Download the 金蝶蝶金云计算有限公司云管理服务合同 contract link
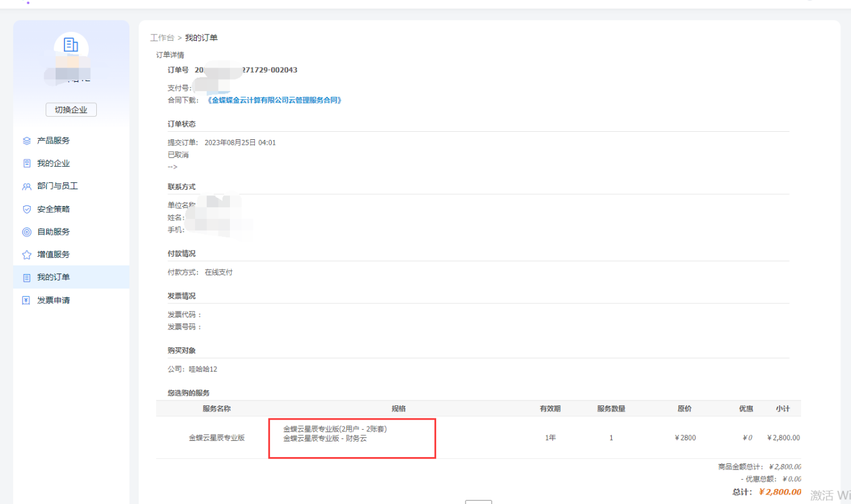Image resolution: width=851 pixels, height=504 pixels. tap(274, 100)
